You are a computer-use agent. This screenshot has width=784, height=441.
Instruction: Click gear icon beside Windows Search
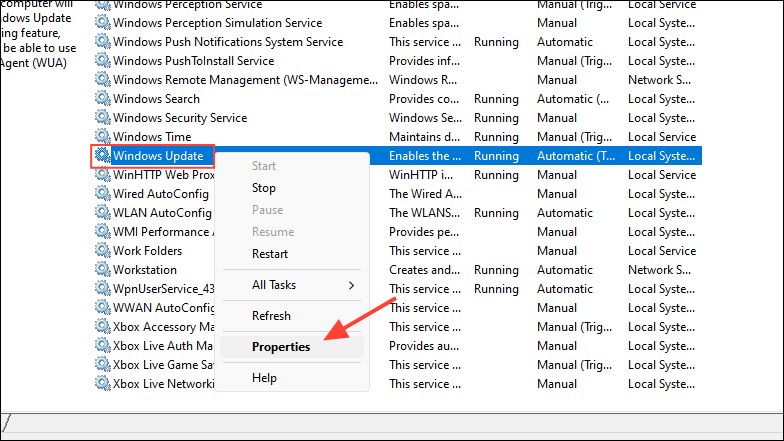tap(102, 98)
